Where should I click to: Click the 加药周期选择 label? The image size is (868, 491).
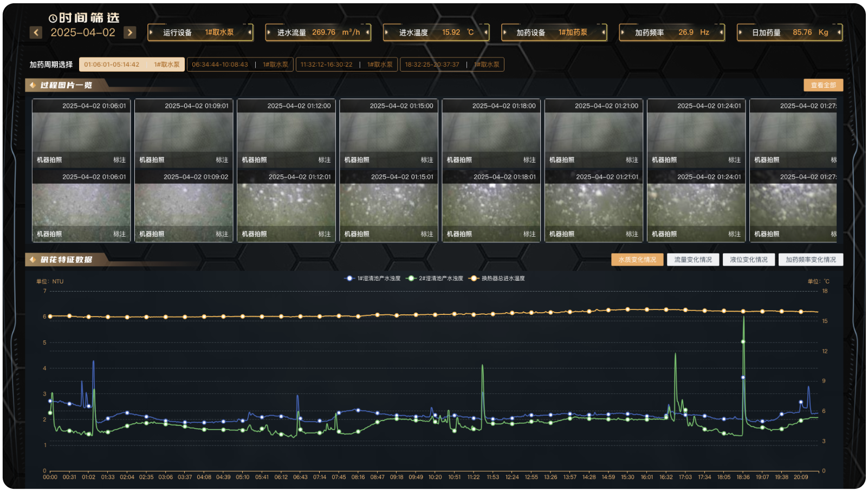click(51, 64)
